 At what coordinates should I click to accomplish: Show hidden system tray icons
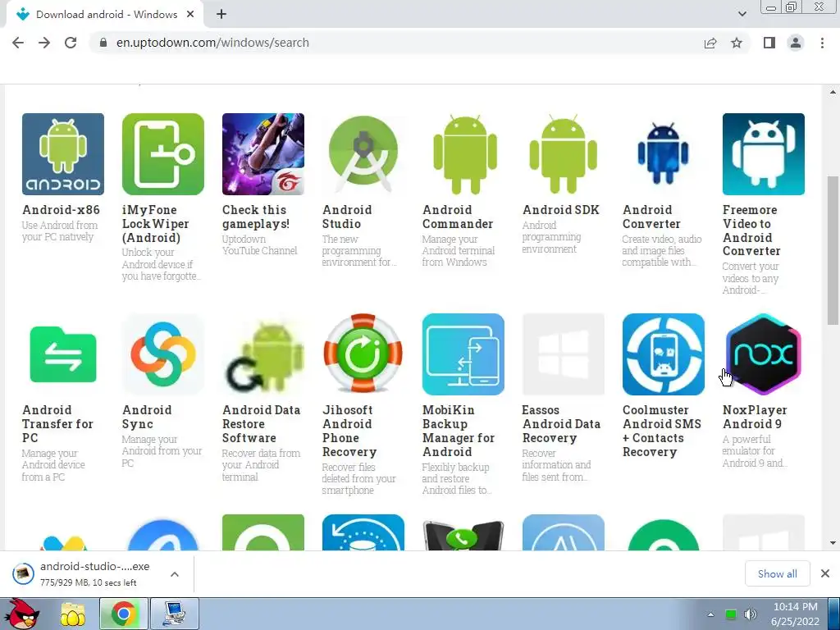tap(711, 614)
